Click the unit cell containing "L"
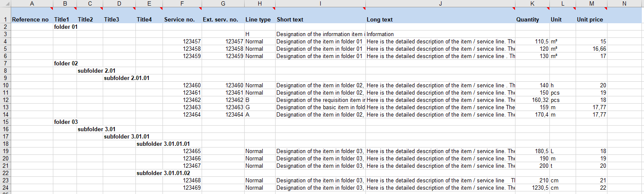This screenshot has width=644, height=194. pos(562,151)
